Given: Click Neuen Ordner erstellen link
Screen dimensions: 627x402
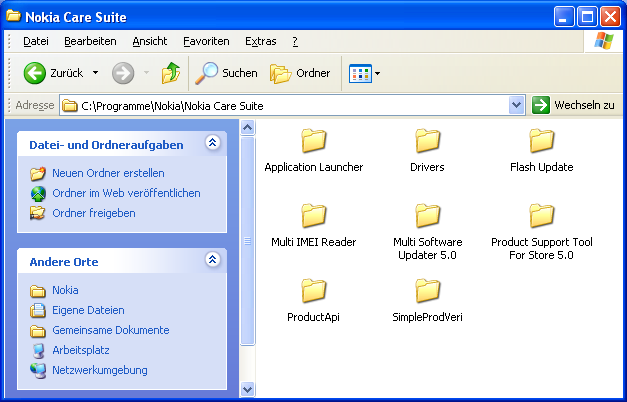Looking at the screenshot, I should (108, 173).
